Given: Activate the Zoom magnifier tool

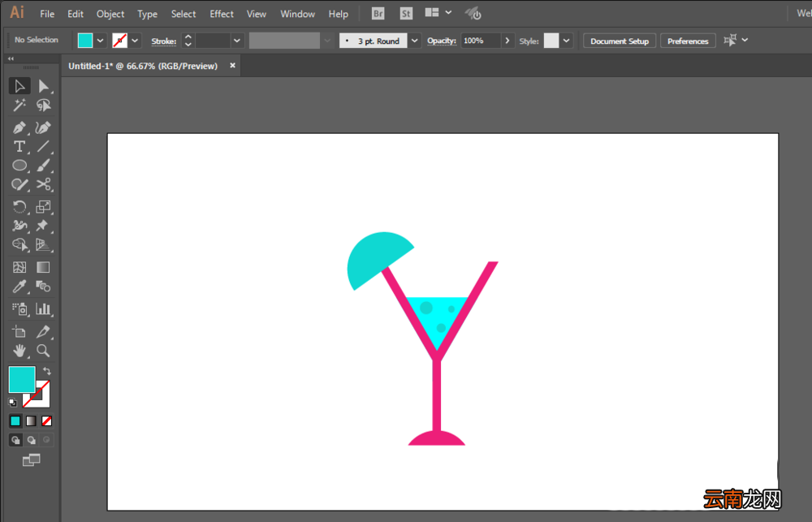Looking at the screenshot, I should pyautogui.click(x=44, y=351).
